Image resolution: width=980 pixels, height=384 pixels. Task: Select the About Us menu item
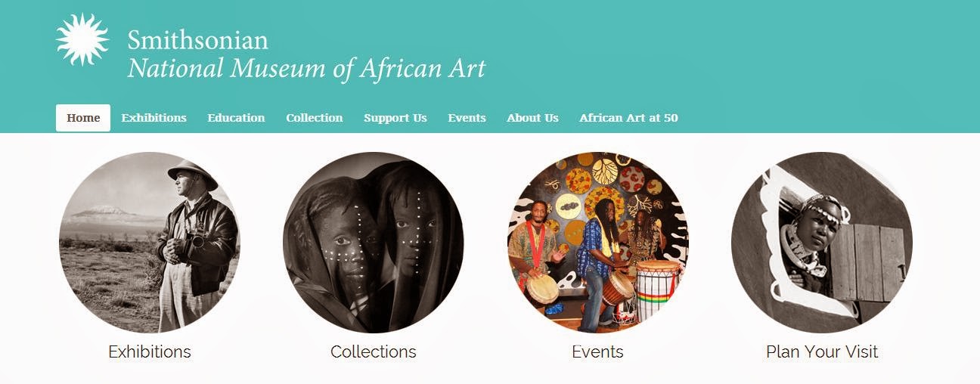(532, 118)
